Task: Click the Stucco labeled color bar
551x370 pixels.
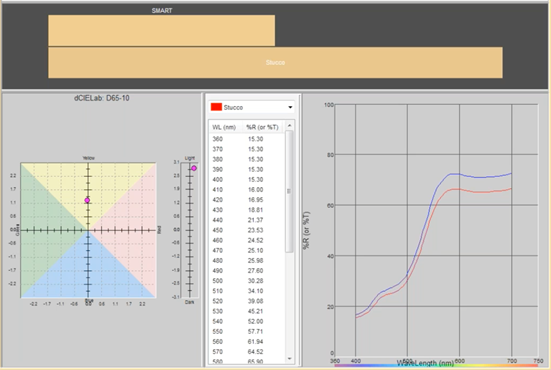Action: point(275,63)
